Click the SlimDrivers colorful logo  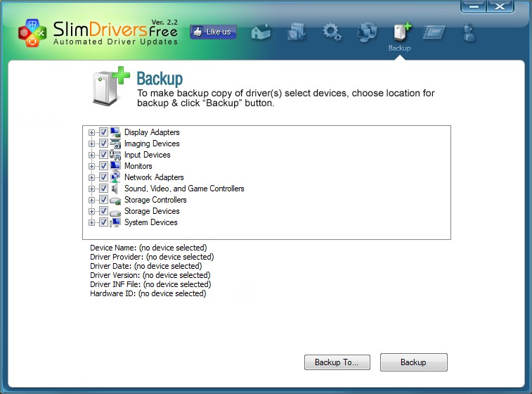32,32
